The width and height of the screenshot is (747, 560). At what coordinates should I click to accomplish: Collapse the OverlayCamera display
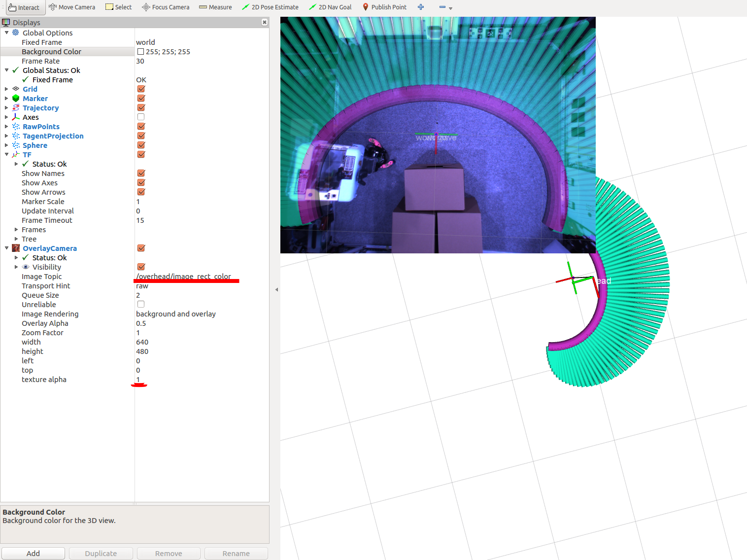(6, 248)
